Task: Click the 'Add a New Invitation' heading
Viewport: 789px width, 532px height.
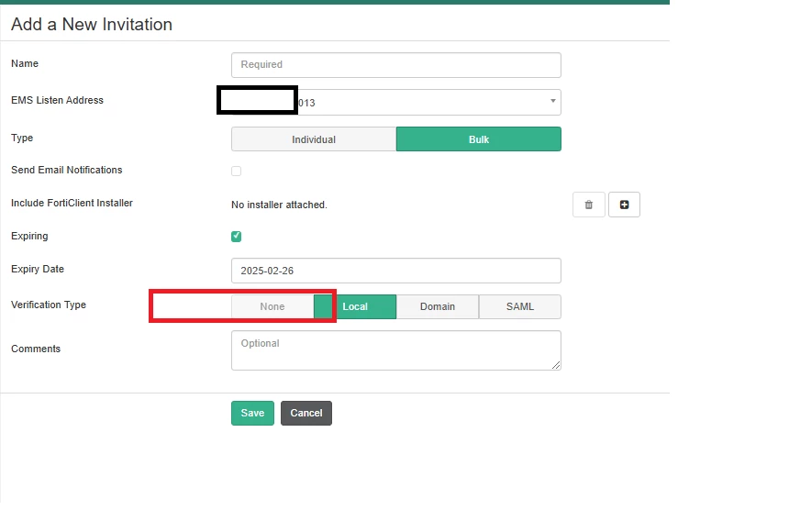Action: pyautogui.click(x=92, y=24)
